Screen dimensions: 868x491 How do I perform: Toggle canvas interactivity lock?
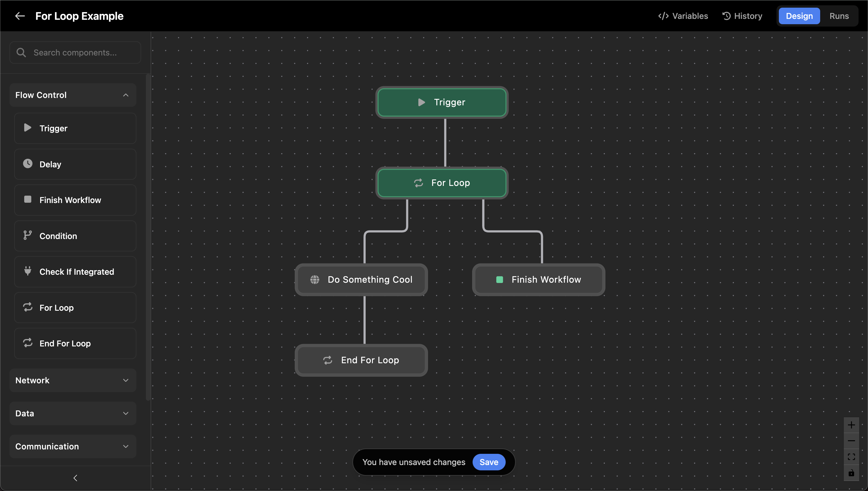pyautogui.click(x=851, y=473)
